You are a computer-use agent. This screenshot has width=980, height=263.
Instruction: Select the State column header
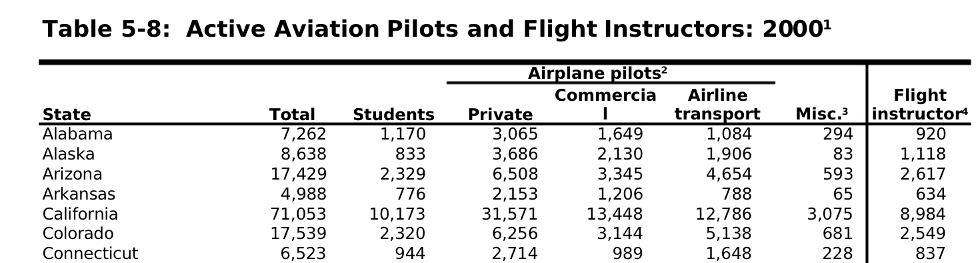pos(67,115)
